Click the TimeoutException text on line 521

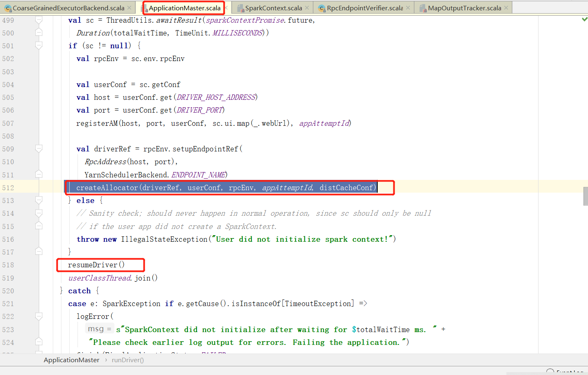click(x=318, y=304)
